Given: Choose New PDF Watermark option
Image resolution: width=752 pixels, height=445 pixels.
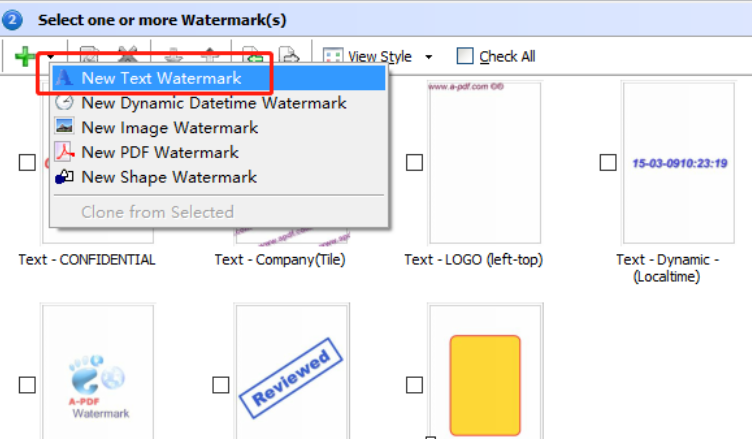Looking at the screenshot, I should click(160, 152).
